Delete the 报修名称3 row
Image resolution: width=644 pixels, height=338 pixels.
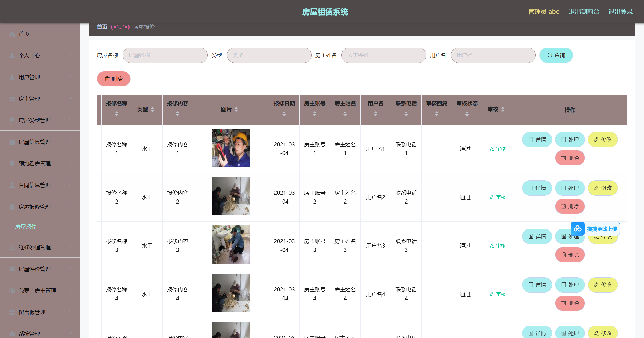[570, 255]
